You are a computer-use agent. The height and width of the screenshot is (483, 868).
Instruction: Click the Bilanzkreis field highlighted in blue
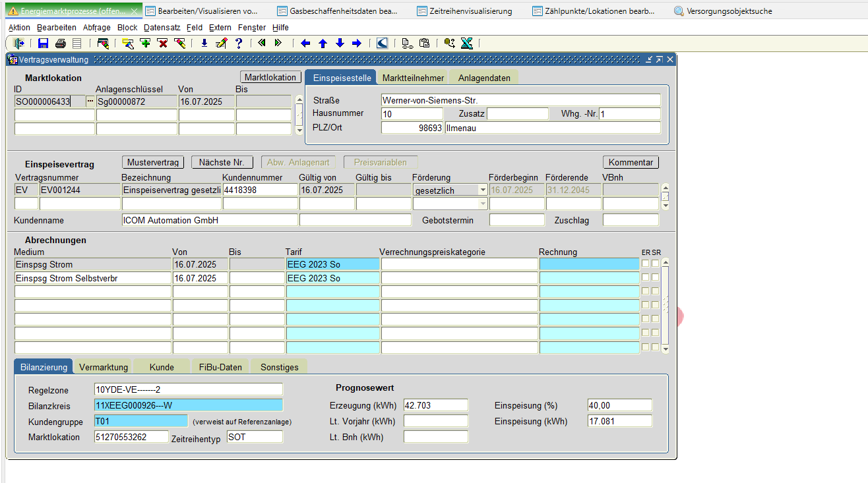coord(188,405)
